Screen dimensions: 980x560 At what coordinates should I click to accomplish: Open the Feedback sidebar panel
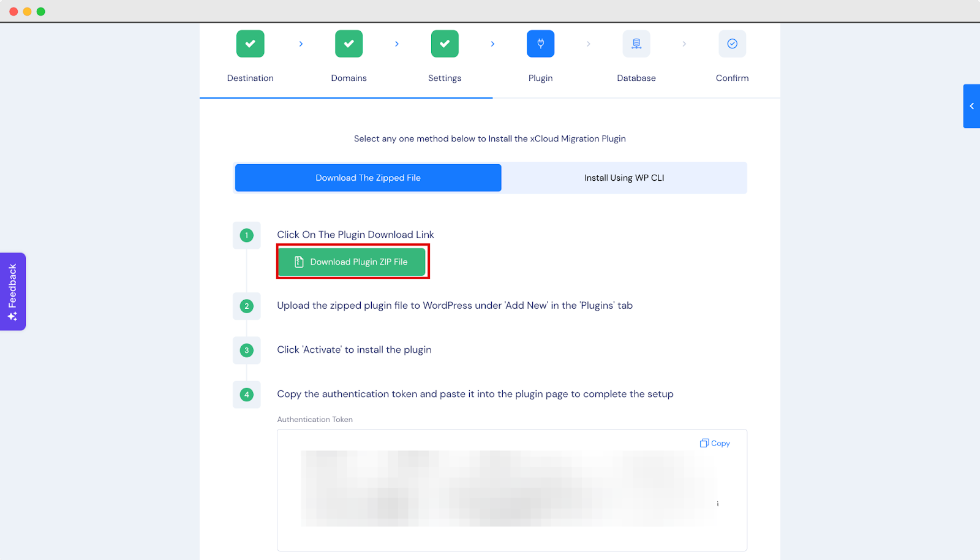click(12, 291)
